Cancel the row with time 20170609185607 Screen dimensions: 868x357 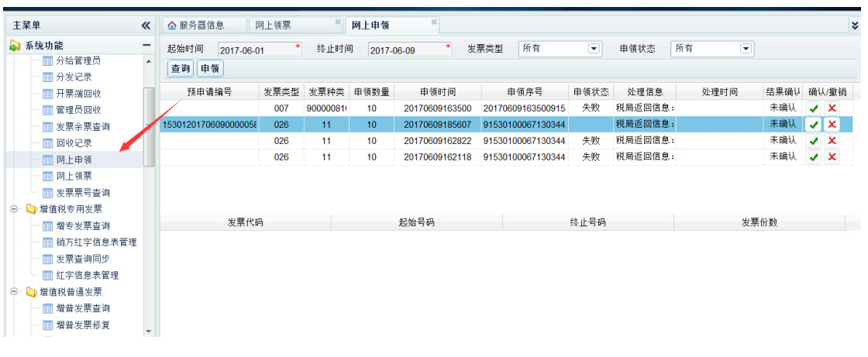(832, 125)
